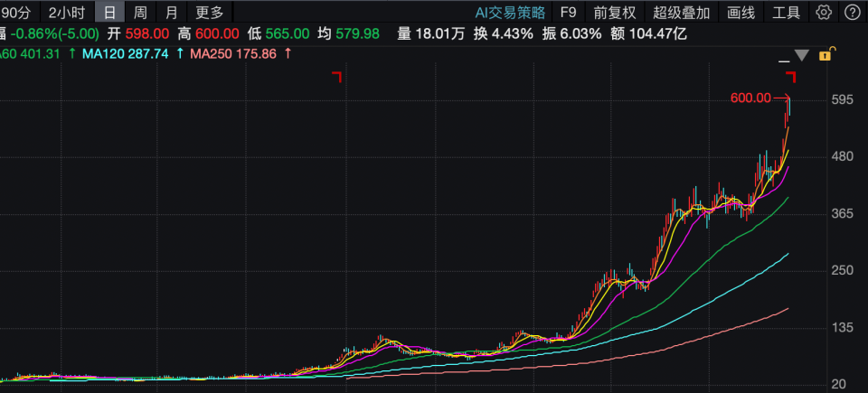Click the 401.31 MA60 indicator value
The height and width of the screenshot is (393, 868).
(41, 54)
